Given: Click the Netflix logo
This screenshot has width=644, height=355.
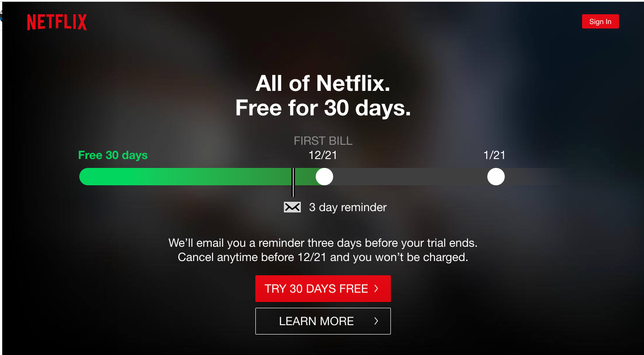Looking at the screenshot, I should 57,22.
